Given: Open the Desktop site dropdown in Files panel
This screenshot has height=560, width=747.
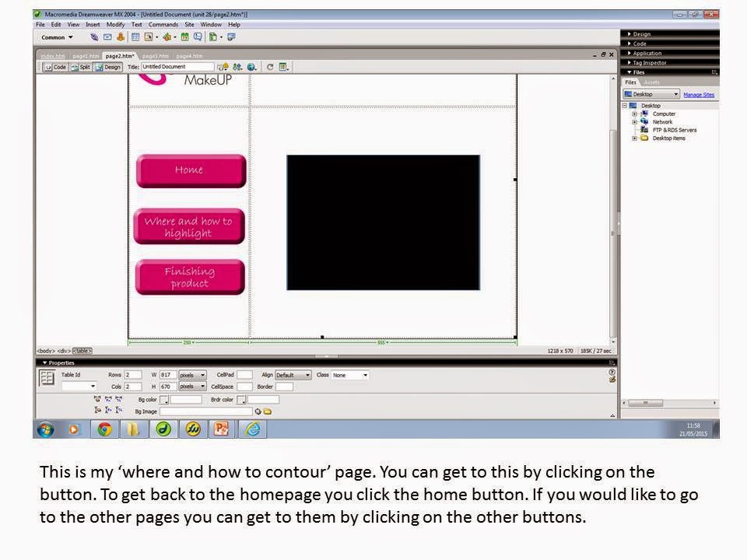Looking at the screenshot, I should [x=651, y=94].
